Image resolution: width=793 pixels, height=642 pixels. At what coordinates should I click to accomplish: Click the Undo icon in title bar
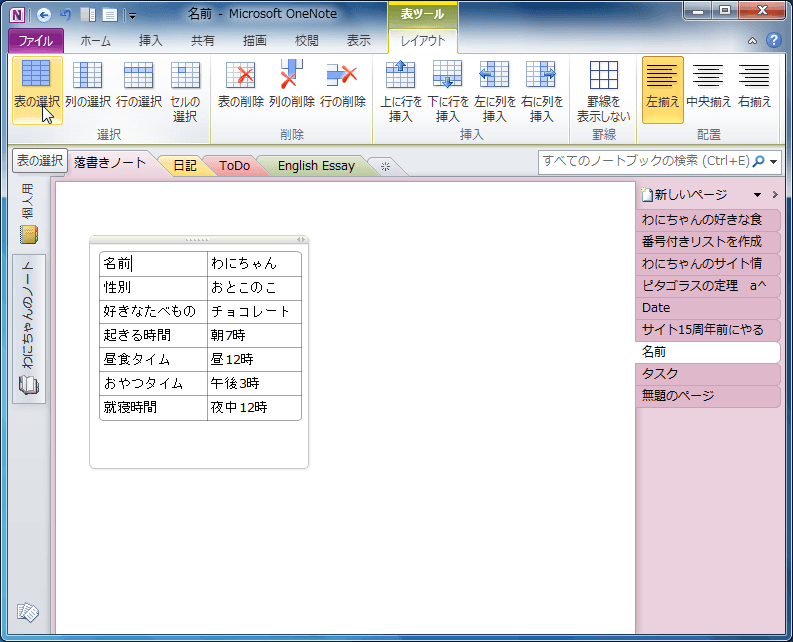(66, 15)
